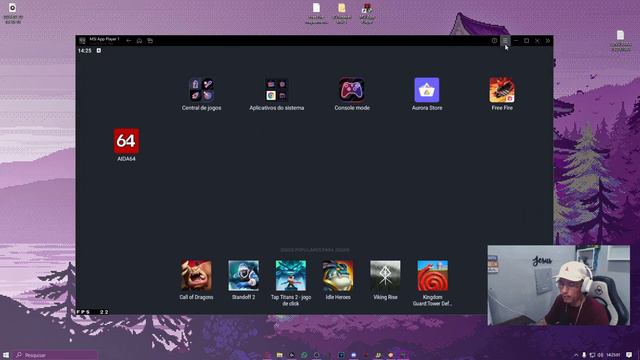Select the MSI App Player desktop shortcut

pos(367,13)
